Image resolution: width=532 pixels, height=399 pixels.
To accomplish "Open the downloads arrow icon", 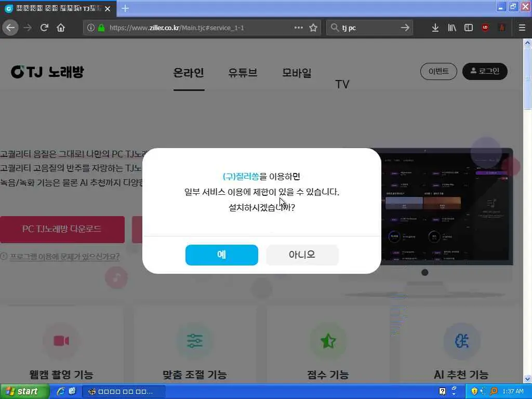I will [x=435, y=28].
